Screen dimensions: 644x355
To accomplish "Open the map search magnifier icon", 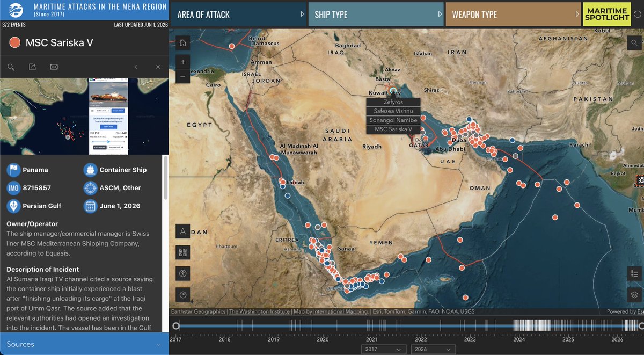I will [x=635, y=43].
